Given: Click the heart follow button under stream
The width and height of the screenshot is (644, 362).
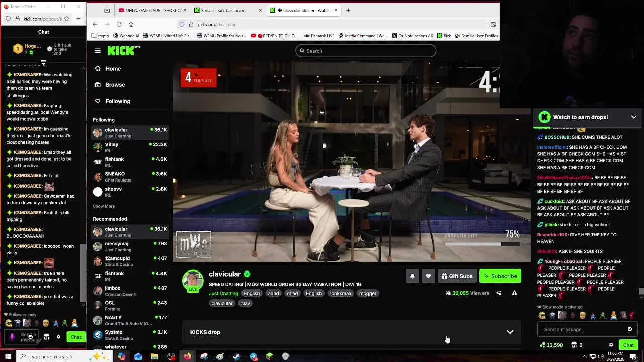Looking at the screenshot, I should (428, 276).
